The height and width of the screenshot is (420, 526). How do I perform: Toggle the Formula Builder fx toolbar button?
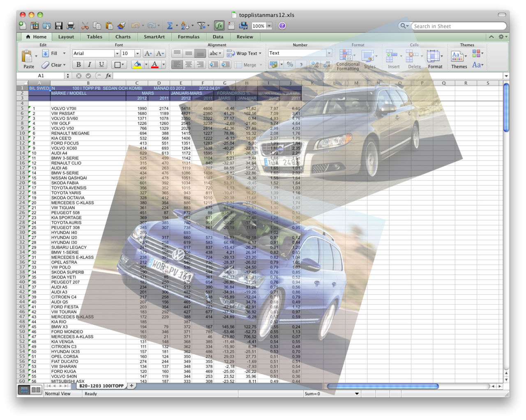point(219,26)
